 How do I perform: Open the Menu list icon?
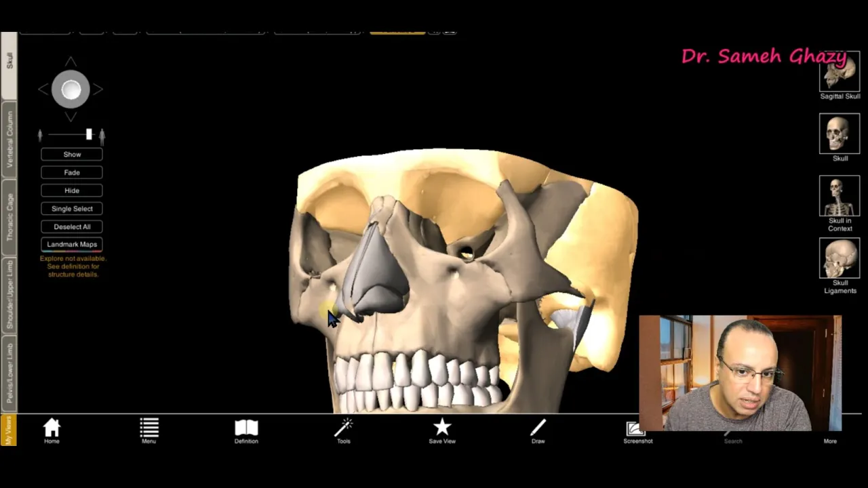(149, 431)
